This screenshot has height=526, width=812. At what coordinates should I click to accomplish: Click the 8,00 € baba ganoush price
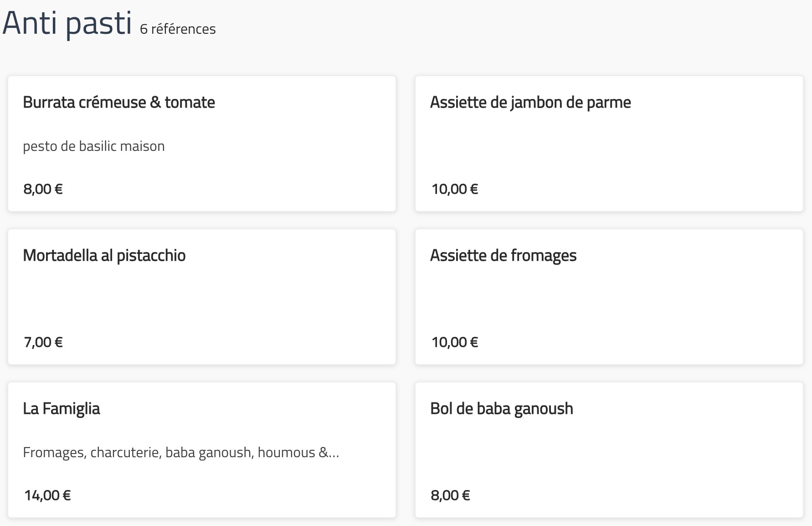click(450, 495)
